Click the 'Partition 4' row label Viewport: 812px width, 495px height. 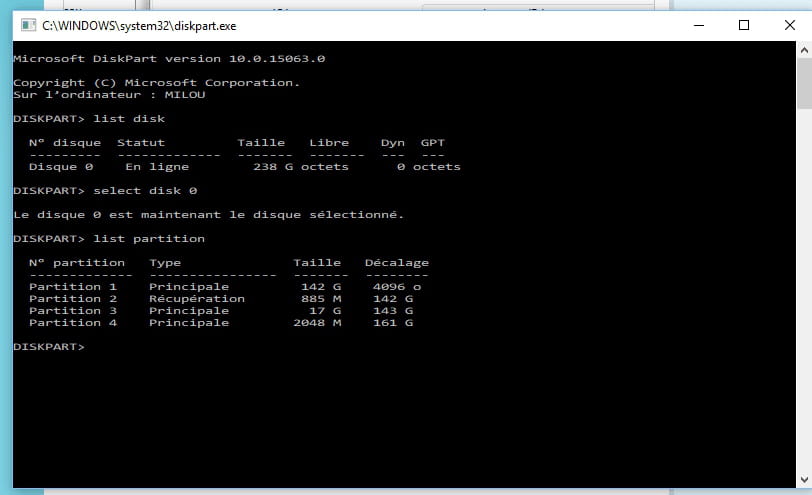pyautogui.click(x=73, y=323)
